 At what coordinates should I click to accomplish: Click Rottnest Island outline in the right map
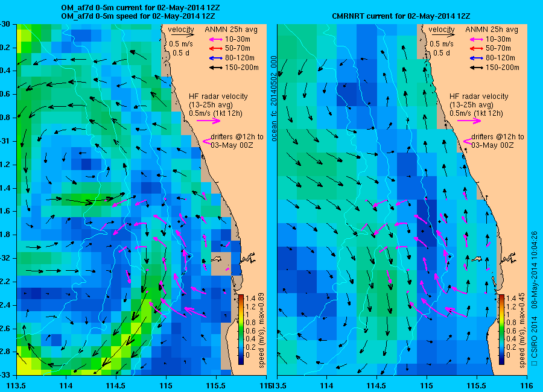tap(477, 259)
